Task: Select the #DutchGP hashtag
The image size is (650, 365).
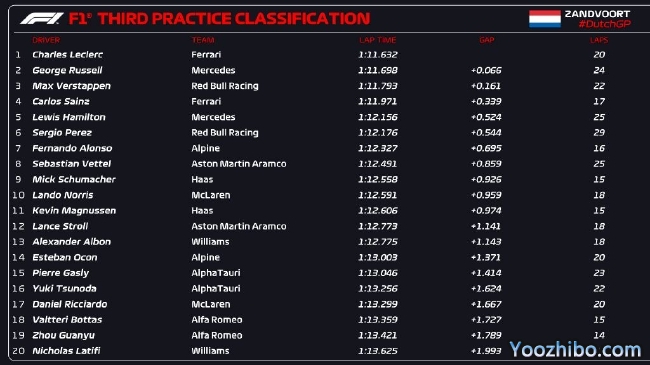Action: pos(604,24)
